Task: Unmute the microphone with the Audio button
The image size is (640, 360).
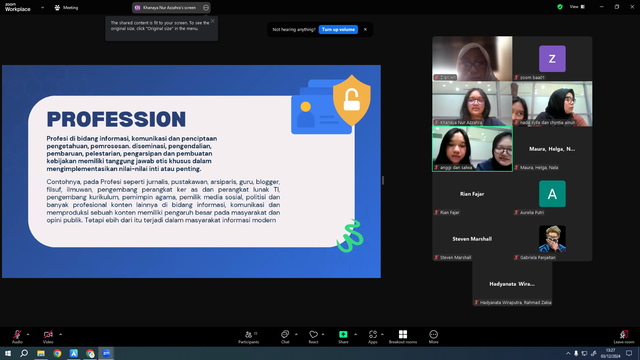Action: [17, 336]
